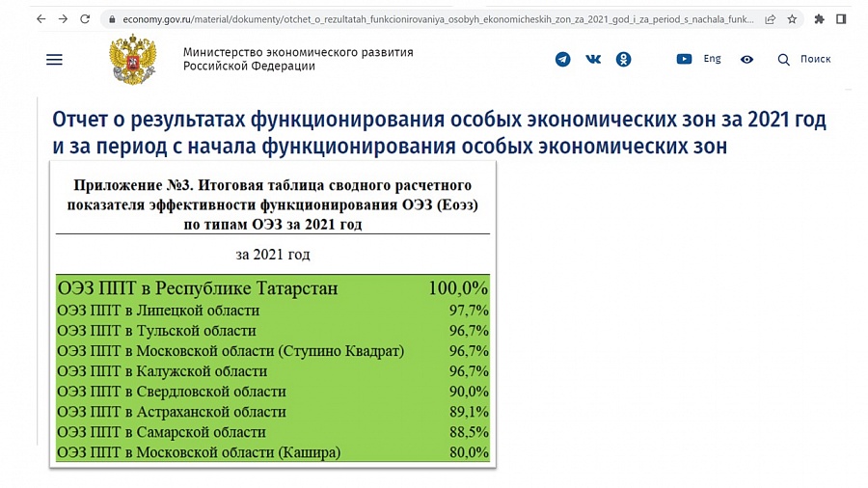Toggle the visually impaired version eye icon
This screenshot has width=868, height=488.
[x=746, y=59]
